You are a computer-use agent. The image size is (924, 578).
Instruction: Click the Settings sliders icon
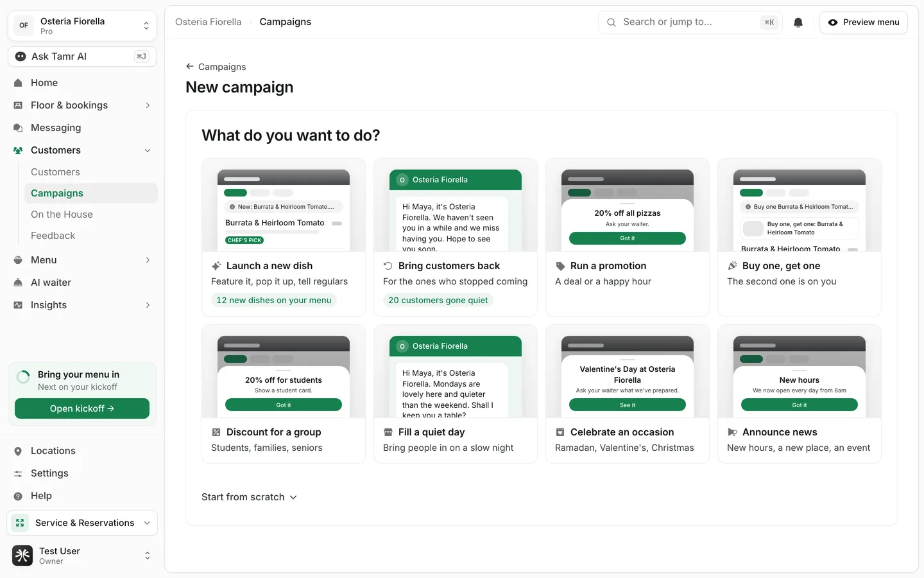[x=18, y=473]
